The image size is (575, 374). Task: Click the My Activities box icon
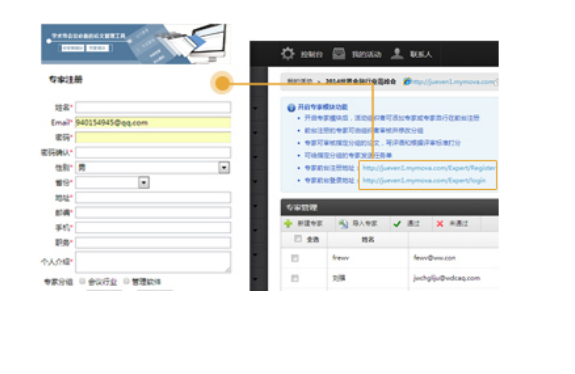[338, 54]
